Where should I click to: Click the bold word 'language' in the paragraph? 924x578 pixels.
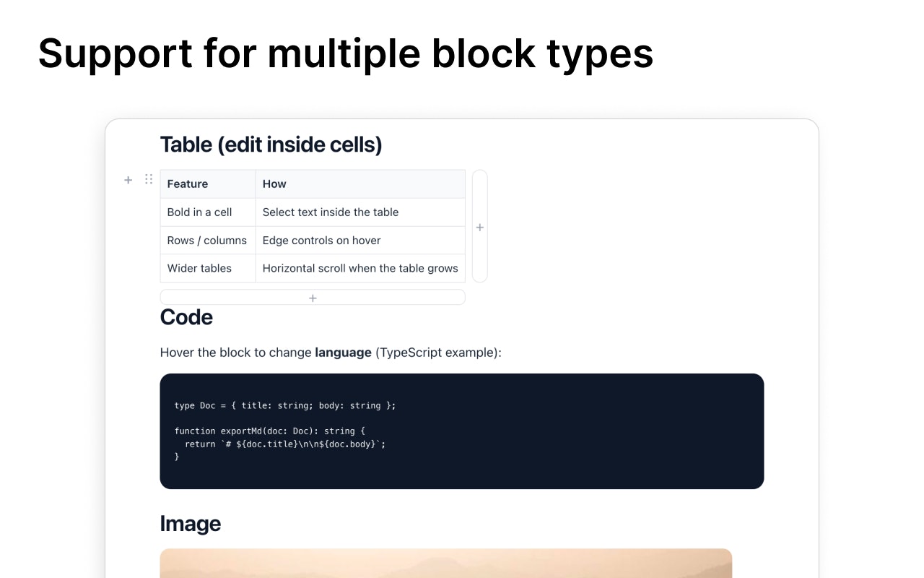[x=343, y=353]
